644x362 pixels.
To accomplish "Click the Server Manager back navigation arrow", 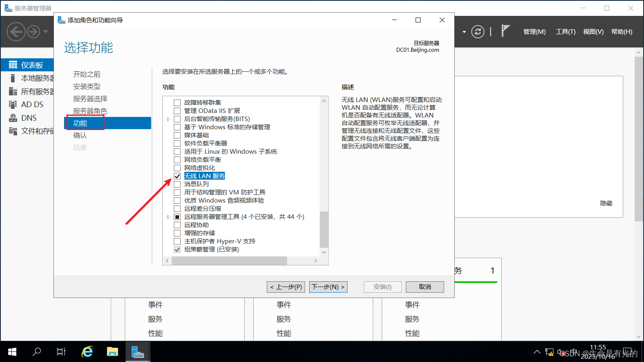I will click(x=16, y=31).
